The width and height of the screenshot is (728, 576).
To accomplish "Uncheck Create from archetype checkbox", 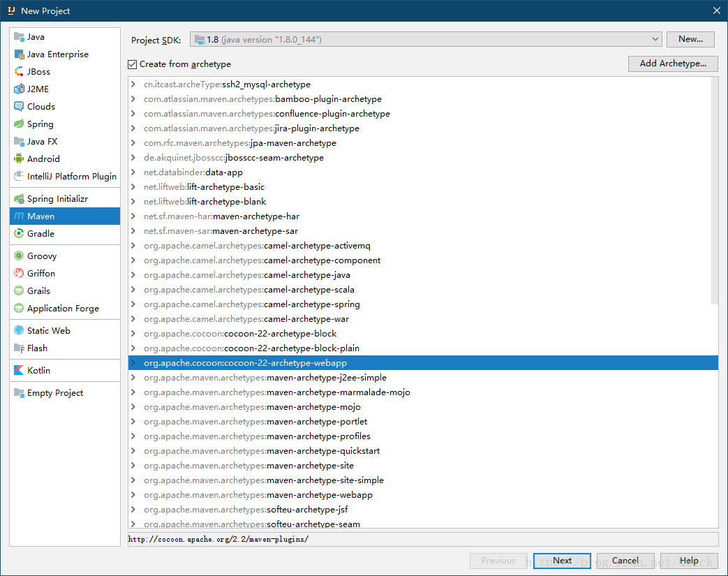I will point(133,64).
